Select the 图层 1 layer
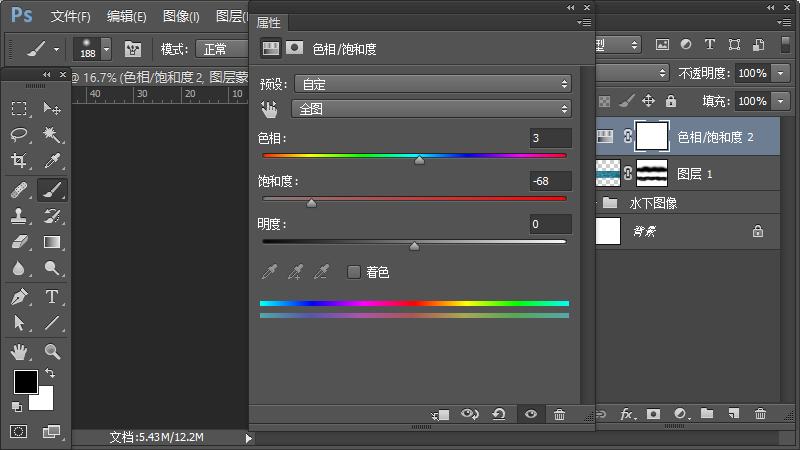 688,173
